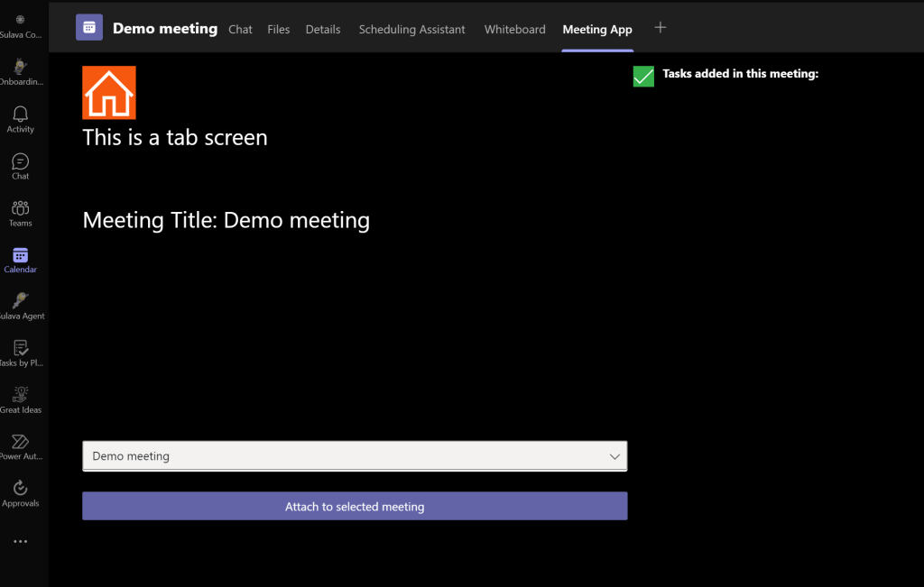Screen dimensions: 924x587
Task: Open Chat from the left sidebar
Action: pos(20,165)
